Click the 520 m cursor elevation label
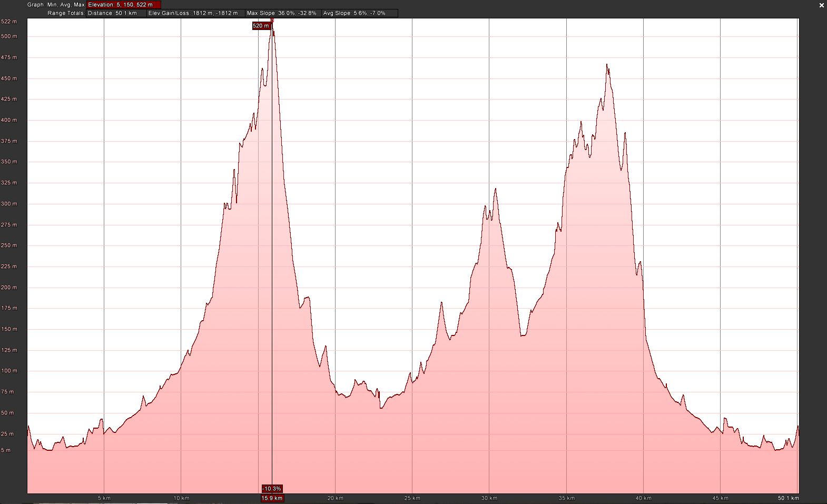The width and height of the screenshot is (827, 504). click(261, 26)
